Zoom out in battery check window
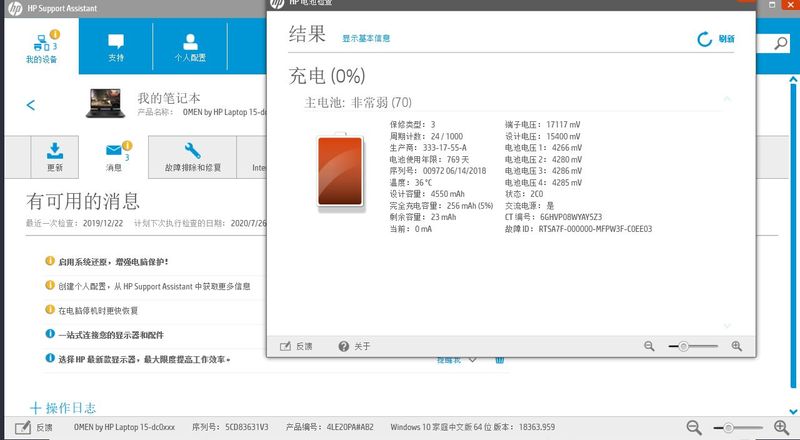Viewport: 800px width, 440px height. [x=649, y=346]
